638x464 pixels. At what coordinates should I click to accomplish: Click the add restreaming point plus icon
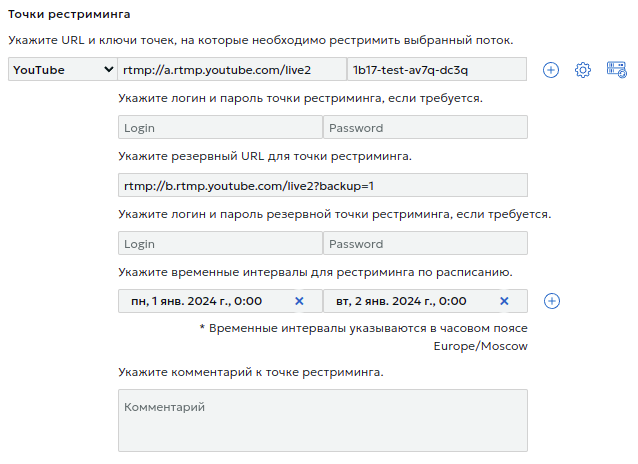coord(551,70)
